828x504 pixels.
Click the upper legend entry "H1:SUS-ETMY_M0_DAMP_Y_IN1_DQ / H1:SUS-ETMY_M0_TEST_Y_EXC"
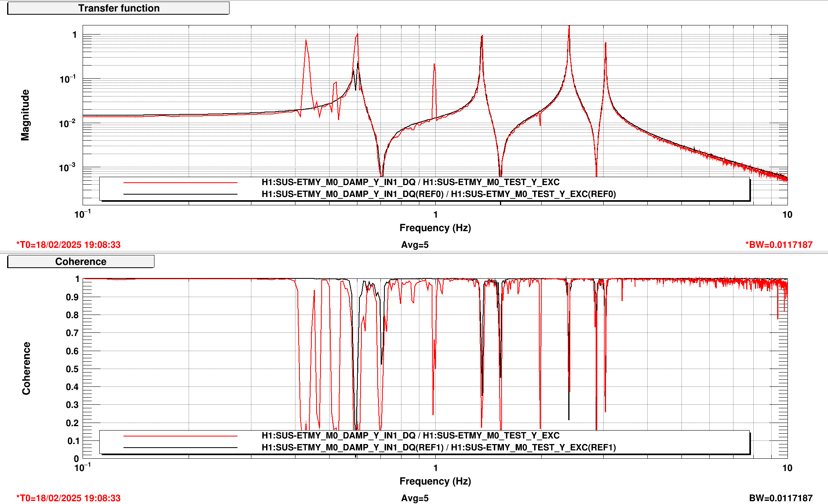pyautogui.click(x=411, y=182)
